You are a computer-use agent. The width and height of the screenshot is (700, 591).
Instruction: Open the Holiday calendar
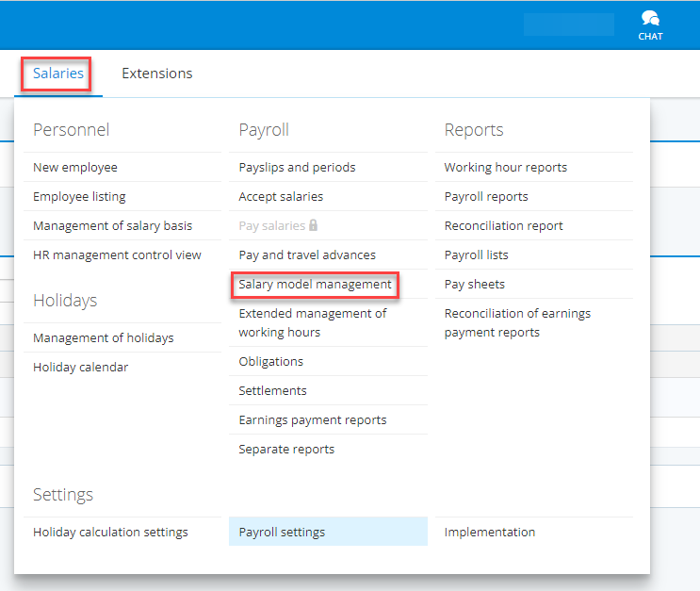tap(81, 368)
